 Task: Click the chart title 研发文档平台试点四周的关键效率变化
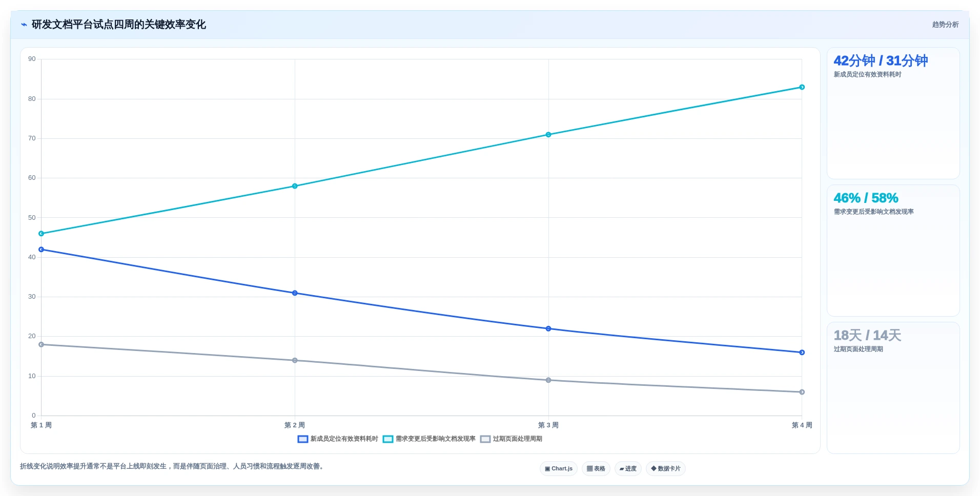pos(119,25)
